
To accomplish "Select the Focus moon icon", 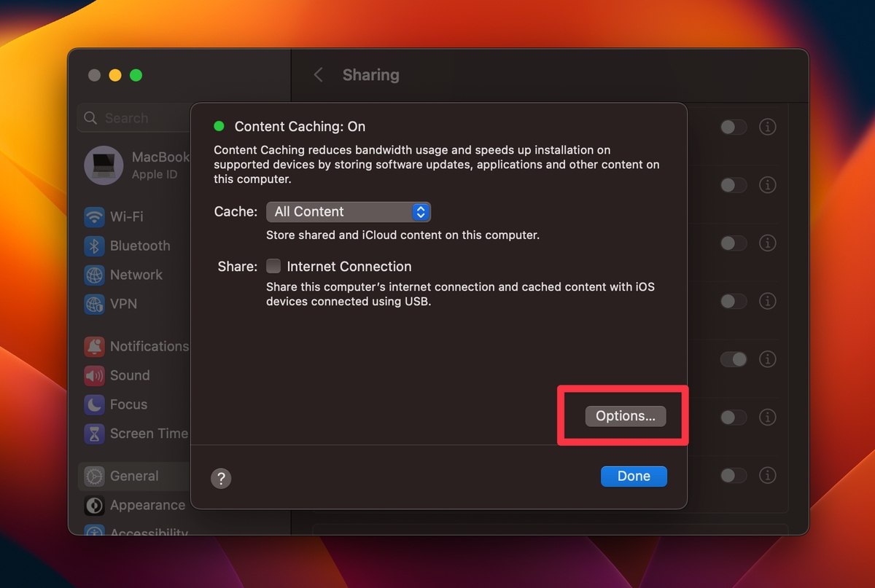I will point(94,404).
